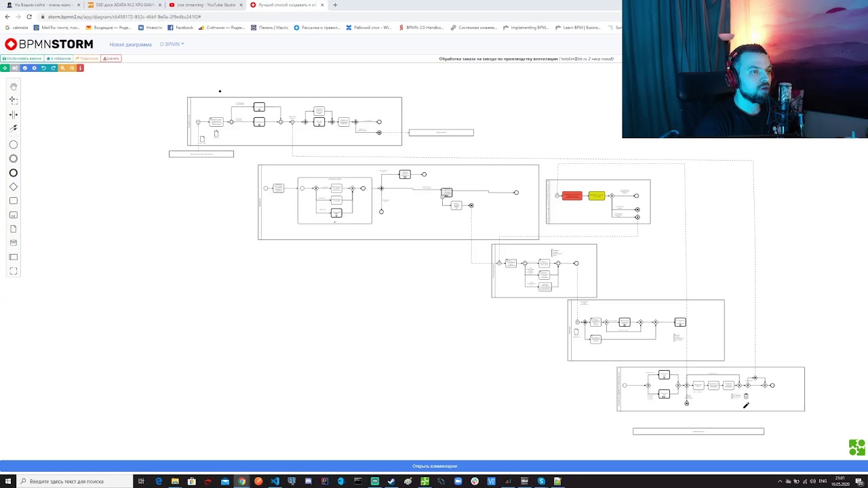Switch to SSD диск ADATA browser tab
The height and width of the screenshot is (488, 868).
point(124,5)
